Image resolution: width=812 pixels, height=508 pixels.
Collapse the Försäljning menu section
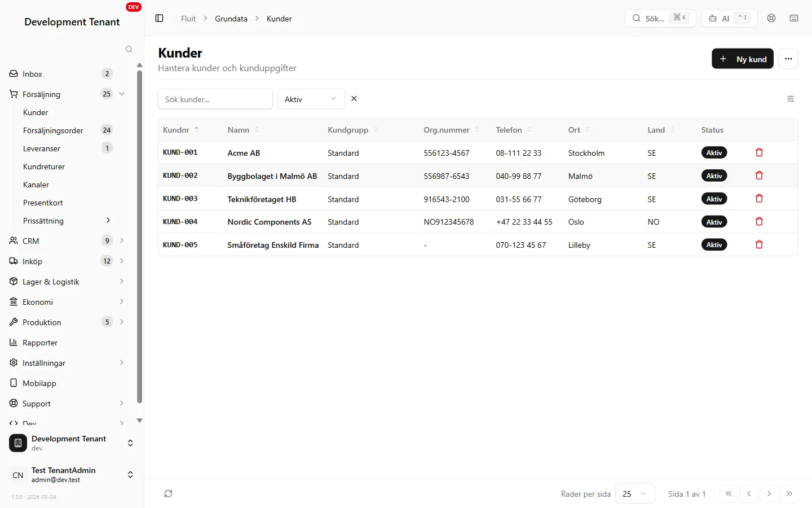coord(122,94)
